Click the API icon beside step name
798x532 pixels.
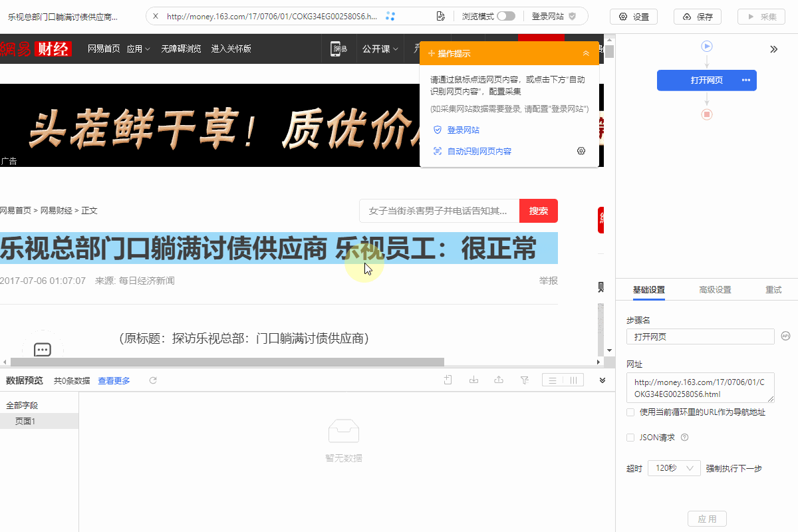[x=785, y=336]
